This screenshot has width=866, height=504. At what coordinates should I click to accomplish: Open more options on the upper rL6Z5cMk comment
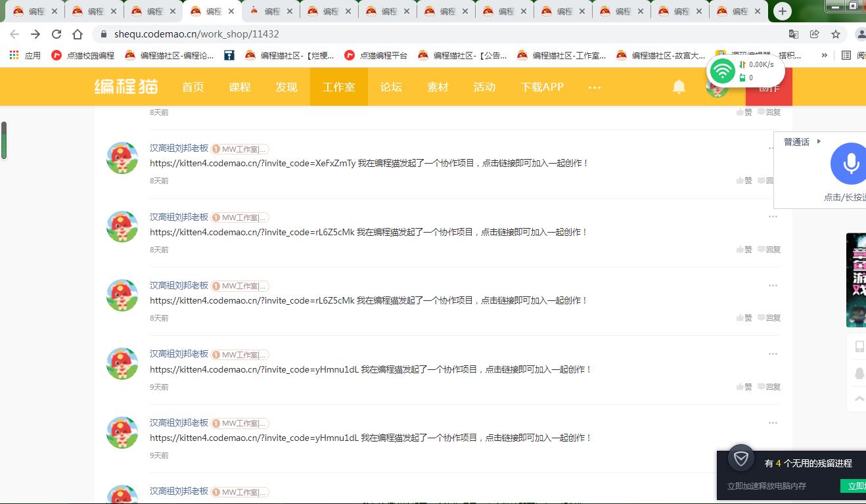point(773,217)
